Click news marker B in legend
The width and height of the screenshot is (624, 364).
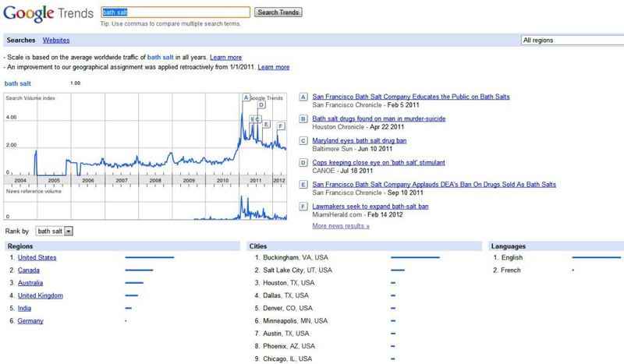click(x=303, y=118)
